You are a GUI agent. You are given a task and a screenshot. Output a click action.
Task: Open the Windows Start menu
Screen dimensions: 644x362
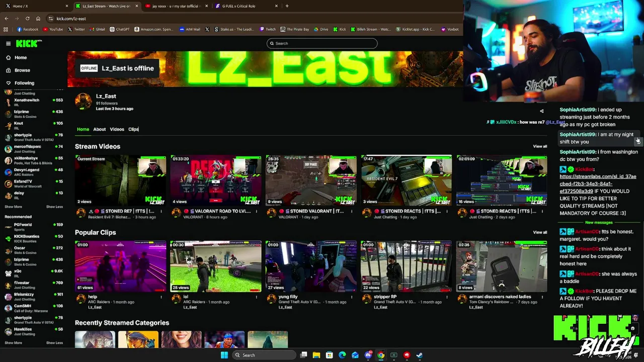pos(224,355)
